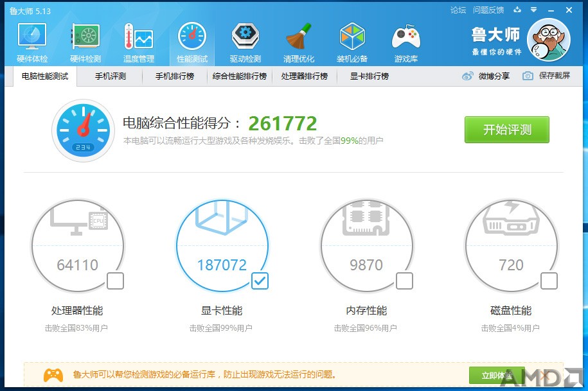
Task: Click the memory chip icon in 内存性能 circle
Action: pos(366,218)
